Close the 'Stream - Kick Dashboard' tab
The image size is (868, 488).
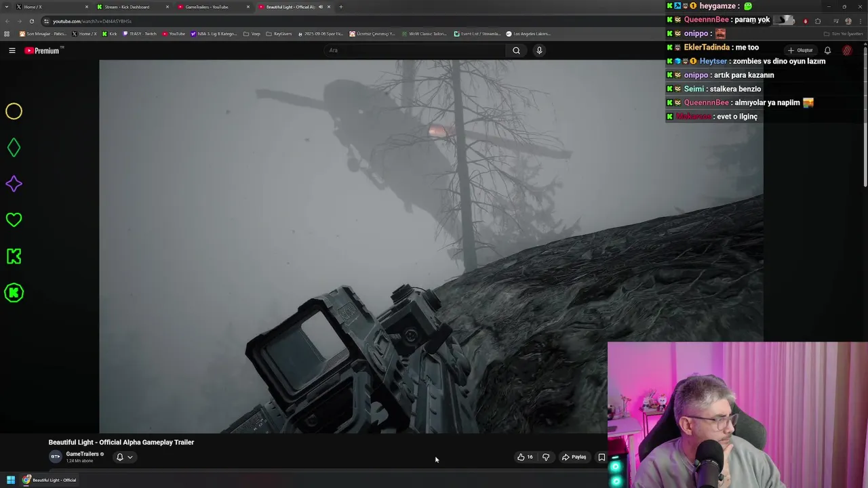167,7
